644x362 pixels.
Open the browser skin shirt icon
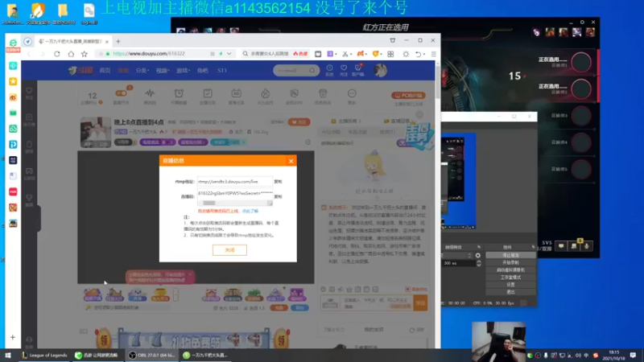[x=393, y=40]
